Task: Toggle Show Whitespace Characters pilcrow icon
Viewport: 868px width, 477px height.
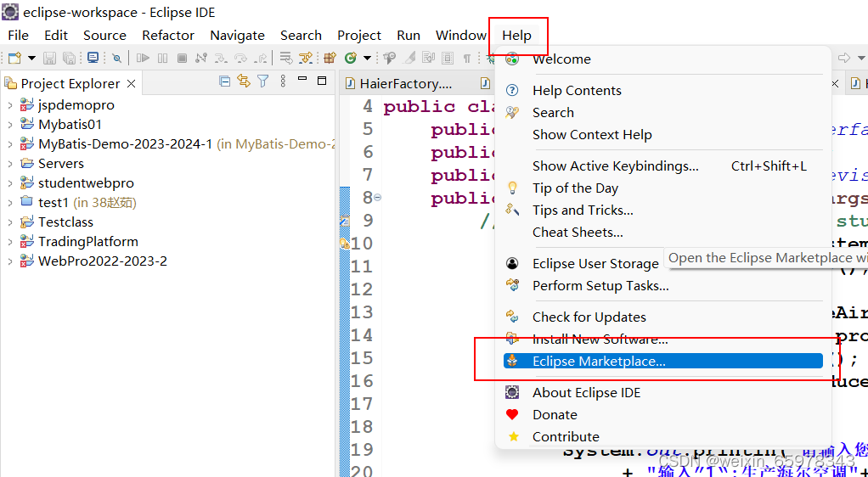Action: click(466, 58)
